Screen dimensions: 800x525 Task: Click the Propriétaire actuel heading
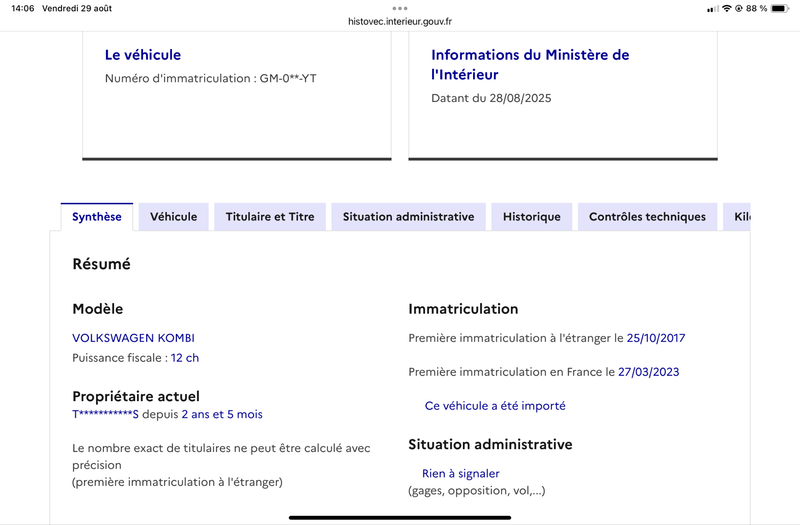(136, 396)
